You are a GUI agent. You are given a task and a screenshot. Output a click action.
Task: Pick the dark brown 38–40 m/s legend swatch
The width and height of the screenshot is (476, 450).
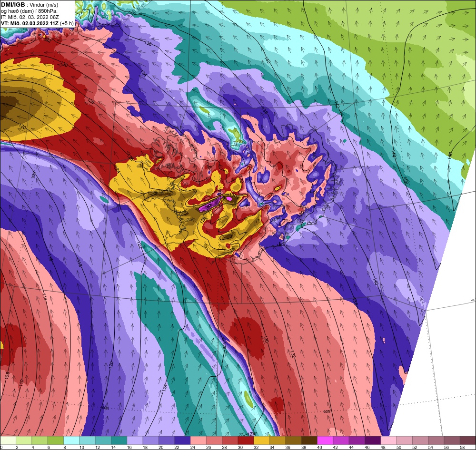[309, 440]
